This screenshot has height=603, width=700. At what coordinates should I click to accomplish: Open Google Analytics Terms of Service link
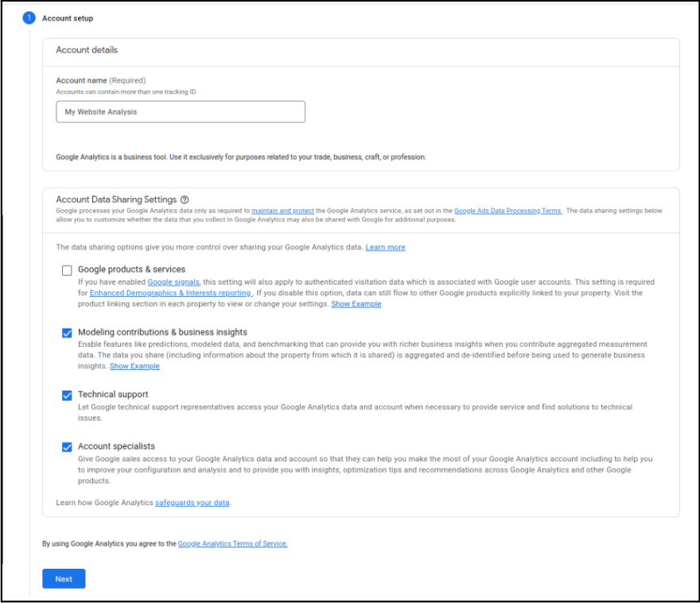click(x=232, y=544)
